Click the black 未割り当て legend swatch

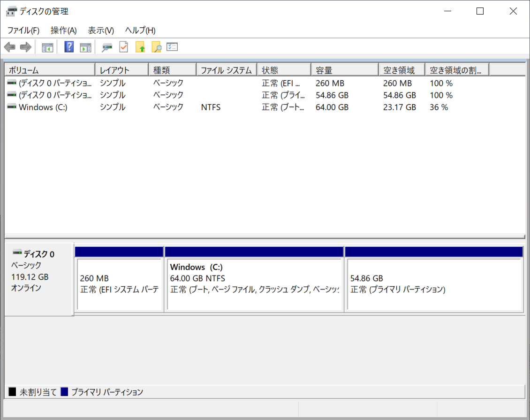[13, 391]
